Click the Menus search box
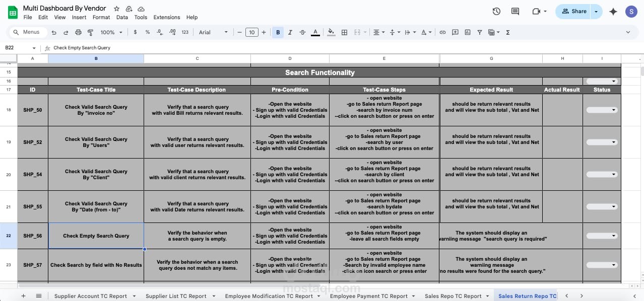Image resolution: width=644 pixels, height=301 pixels. pyautogui.click(x=28, y=32)
